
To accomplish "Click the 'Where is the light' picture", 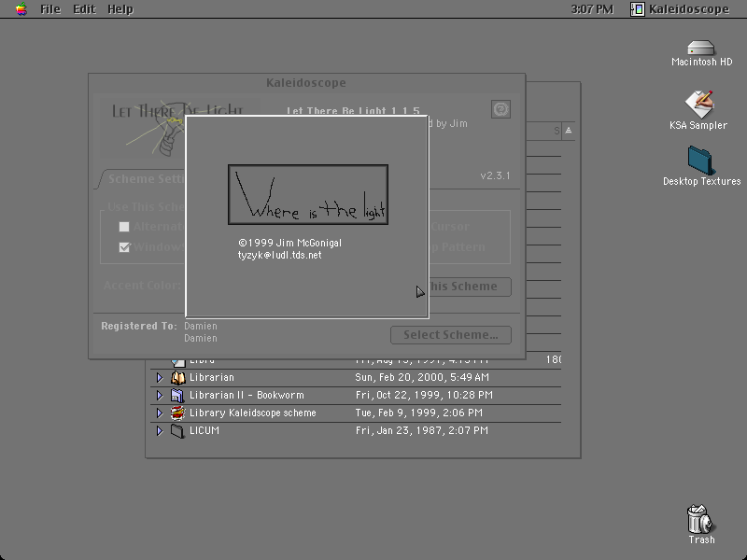I will pyautogui.click(x=308, y=195).
